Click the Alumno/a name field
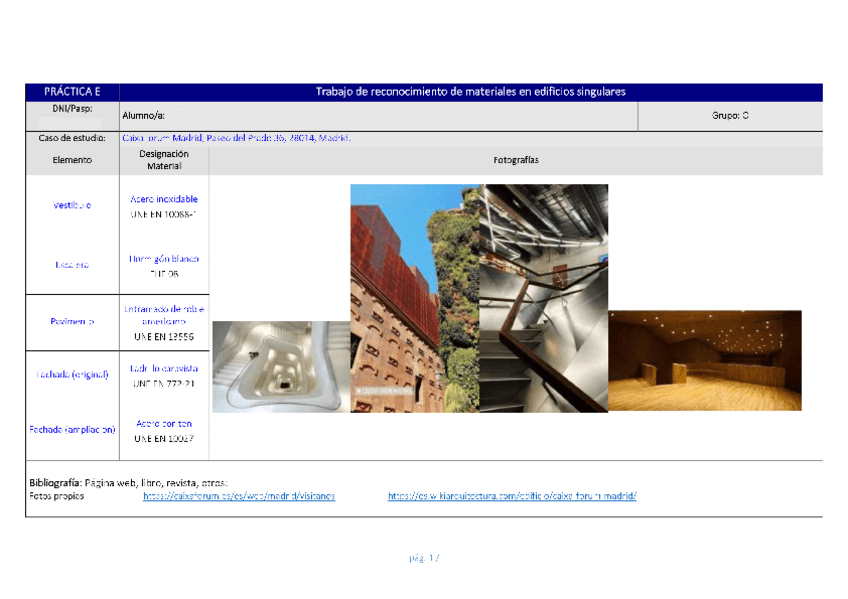The height and width of the screenshot is (599, 848). (x=378, y=116)
